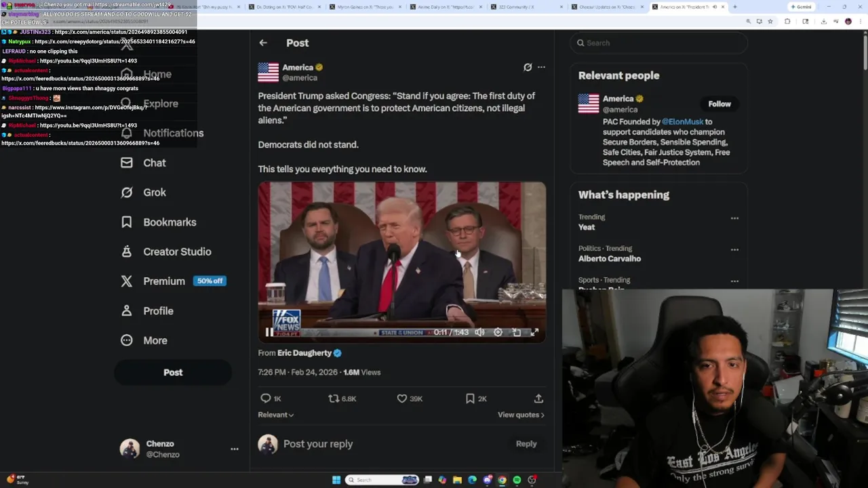Open the Yeat trending topic

[587, 227]
